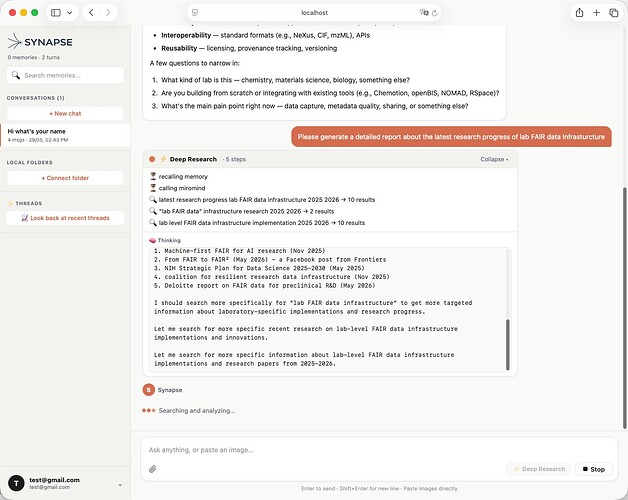Click the paperclip attachment icon
The height and width of the screenshot is (500, 628).
coord(153,469)
